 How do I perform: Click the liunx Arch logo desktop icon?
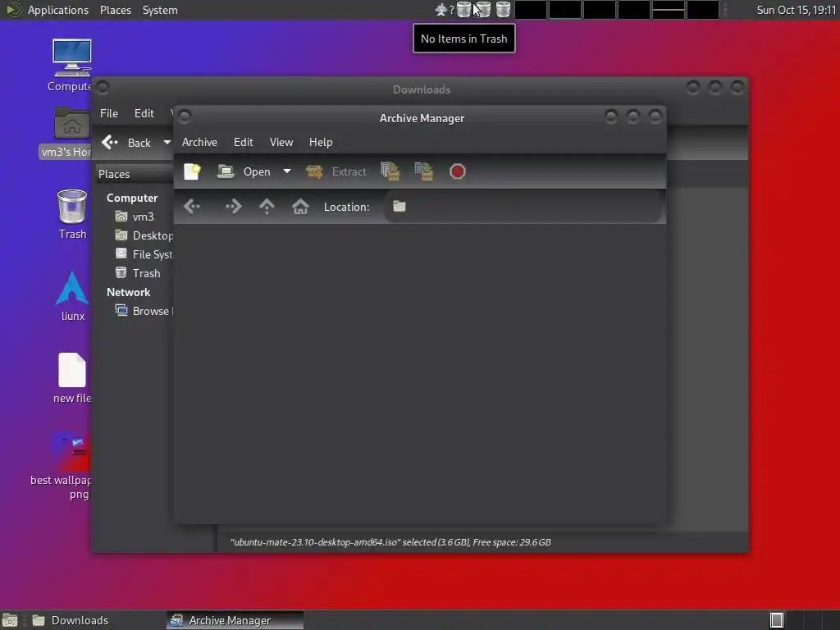[72, 295]
